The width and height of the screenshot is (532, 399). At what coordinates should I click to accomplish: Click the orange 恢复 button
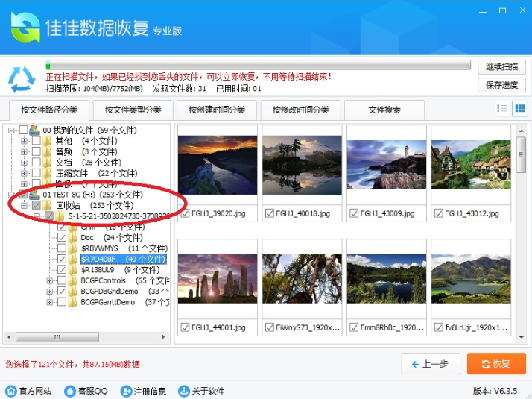(495, 364)
